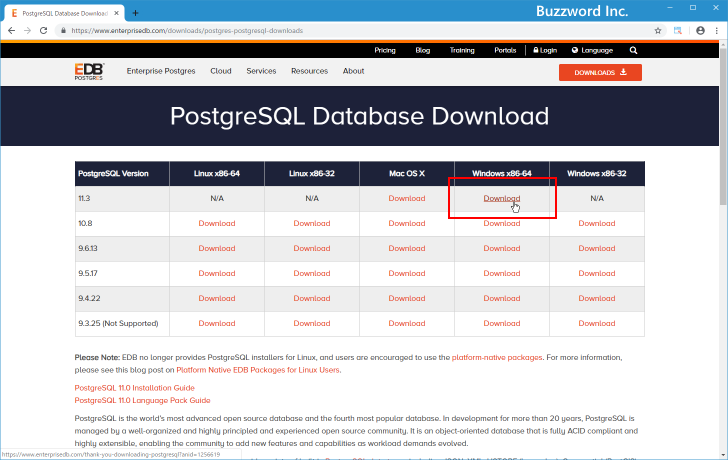728x460 pixels.
Task: Open Platform Native EDB Packages blog post
Action: pyautogui.click(x=258, y=370)
